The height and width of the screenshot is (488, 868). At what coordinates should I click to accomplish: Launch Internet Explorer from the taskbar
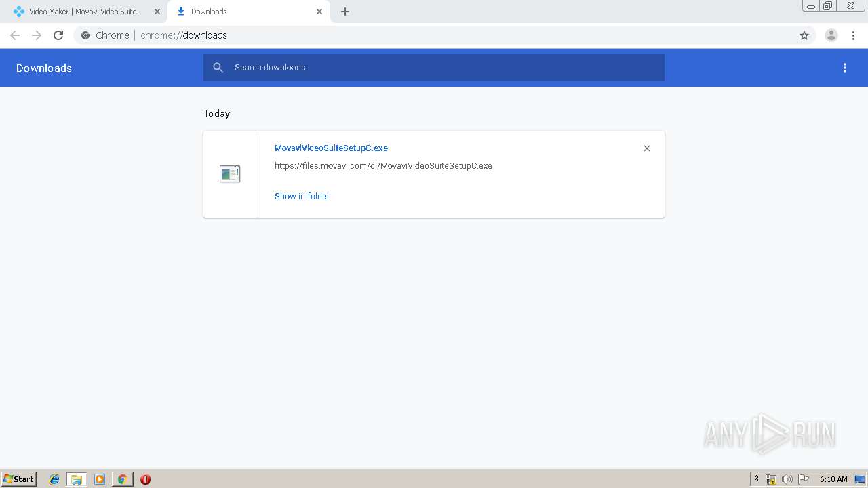[54, 479]
